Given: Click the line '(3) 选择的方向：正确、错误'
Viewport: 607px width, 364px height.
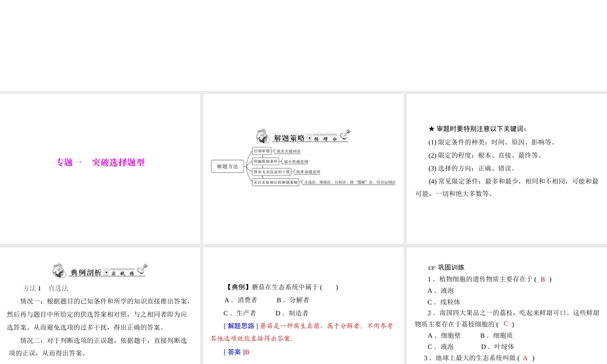Looking at the screenshot, I should point(472,169).
